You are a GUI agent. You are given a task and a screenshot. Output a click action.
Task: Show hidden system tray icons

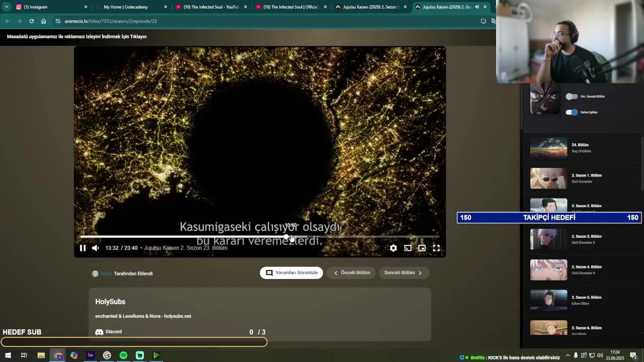(568, 355)
